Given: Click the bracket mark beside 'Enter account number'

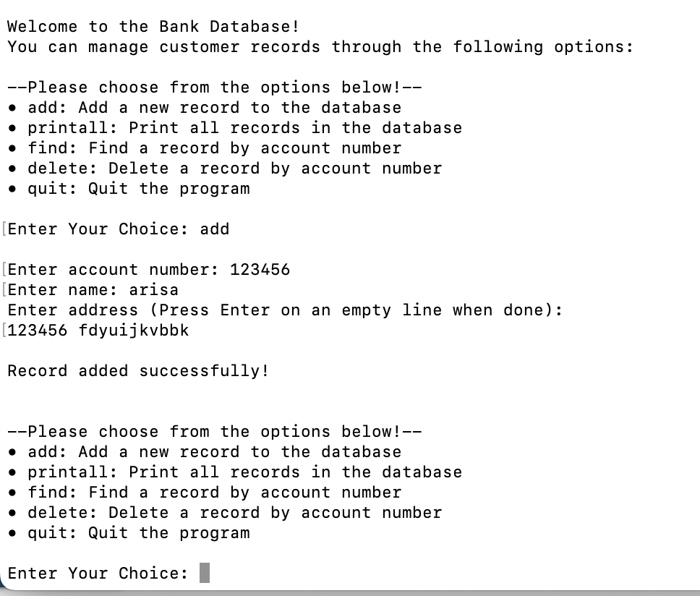Looking at the screenshot, I should pos(4,270).
